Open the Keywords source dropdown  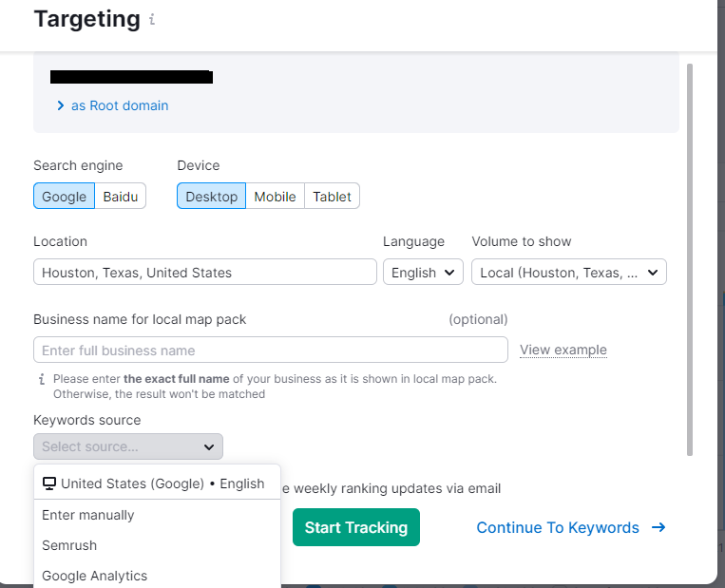click(x=128, y=446)
